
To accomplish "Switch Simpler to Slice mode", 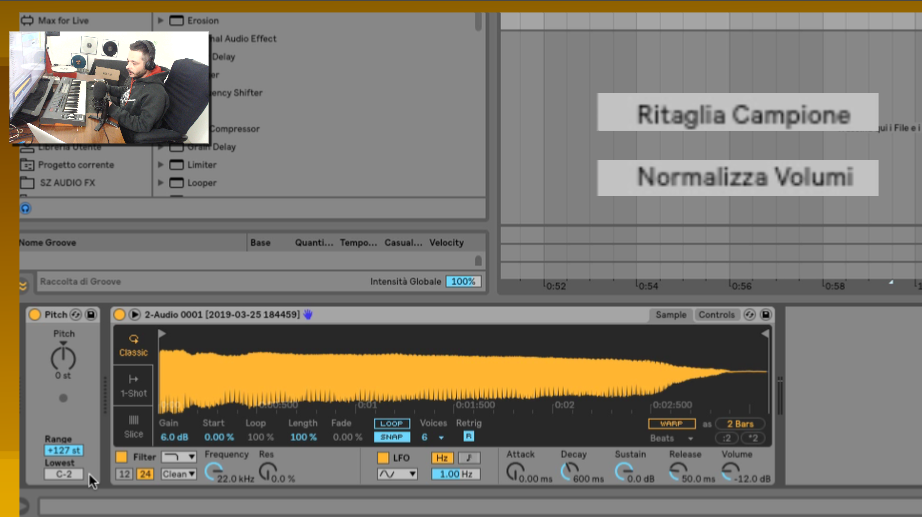I will (x=133, y=426).
